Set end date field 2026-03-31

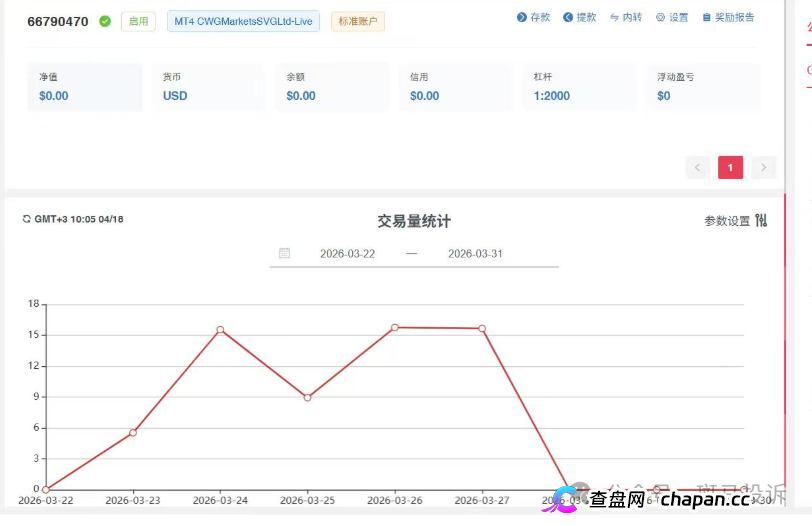(475, 254)
